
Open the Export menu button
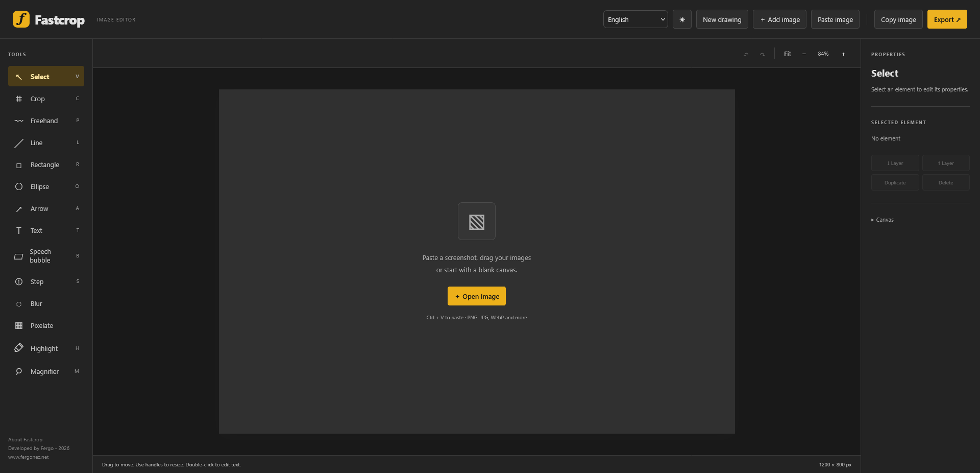point(947,19)
